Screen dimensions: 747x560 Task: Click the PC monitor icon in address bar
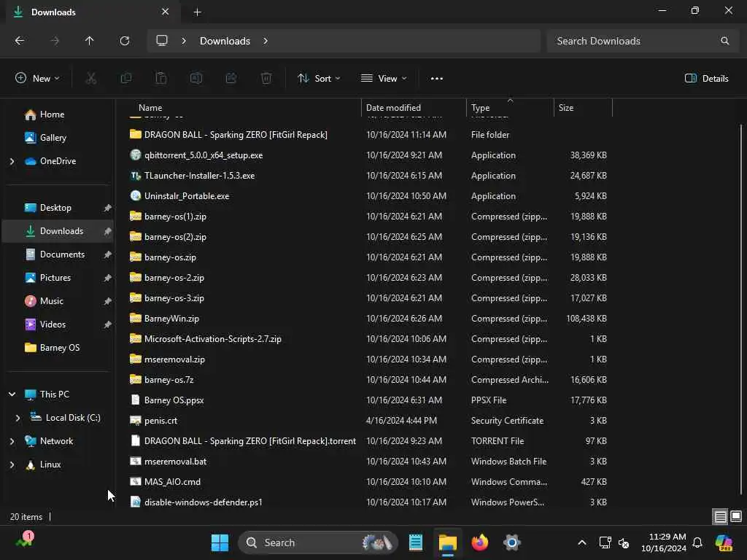[162, 41]
